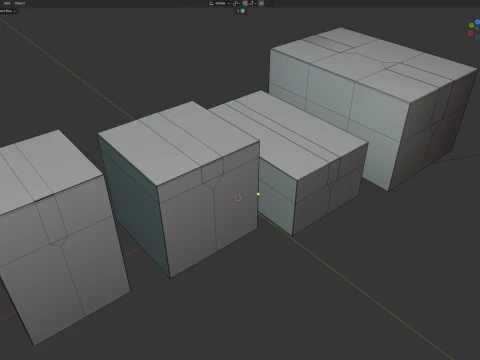Click the green Y axis on the gizmo
The image size is (480, 360).
click(x=471, y=25)
